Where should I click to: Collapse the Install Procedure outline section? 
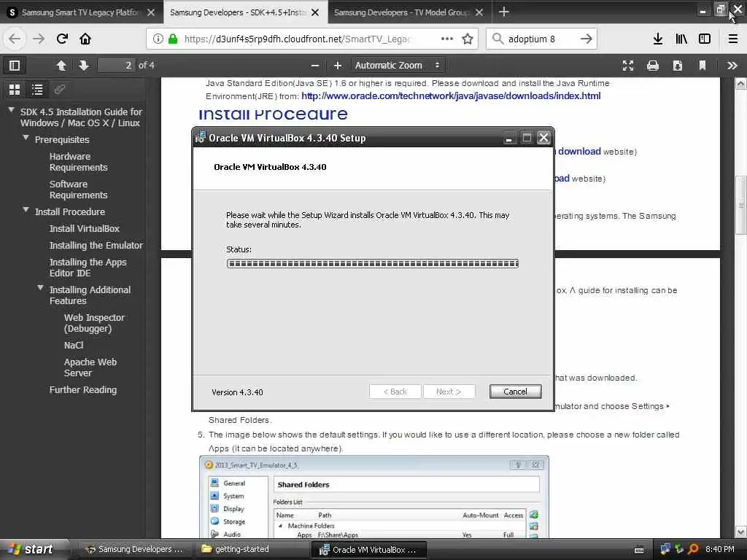coord(26,209)
